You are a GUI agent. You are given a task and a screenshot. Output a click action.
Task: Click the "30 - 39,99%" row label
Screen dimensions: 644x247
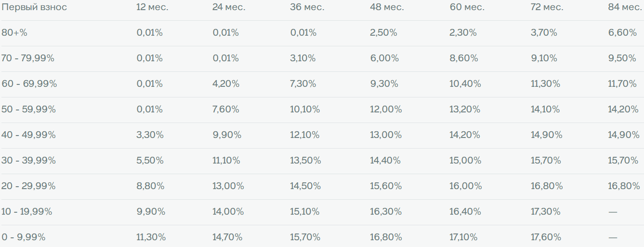click(x=29, y=161)
